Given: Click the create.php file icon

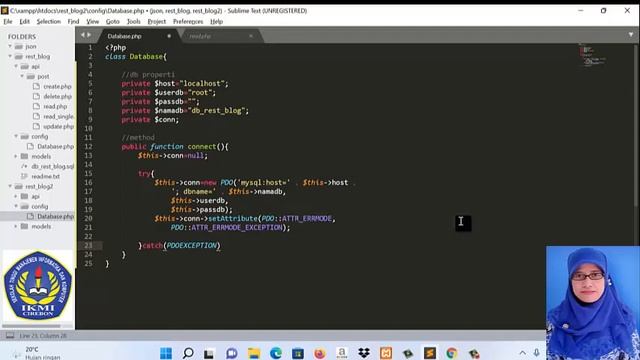Looking at the screenshot, I should point(36,87).
